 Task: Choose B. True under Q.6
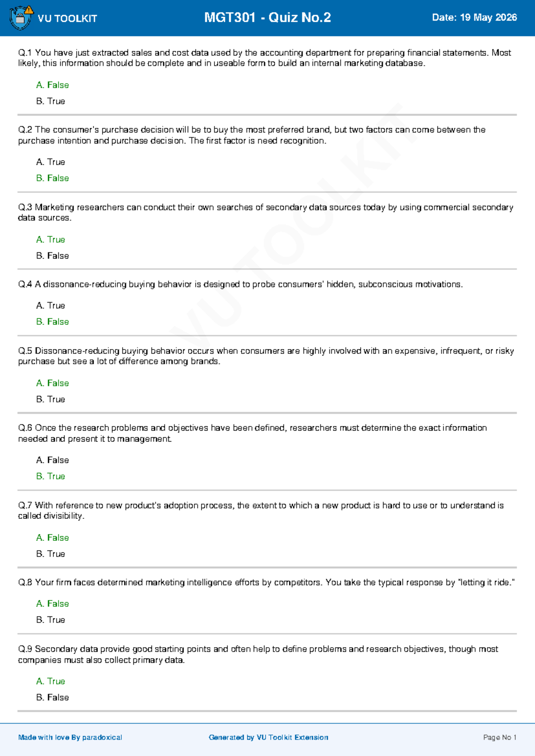pos(51,476)
